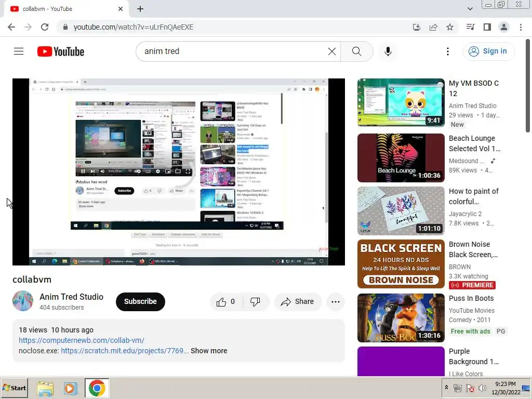Open How to paint colorful thumbnail
This screenshot has height=399, width=532.
401,211
